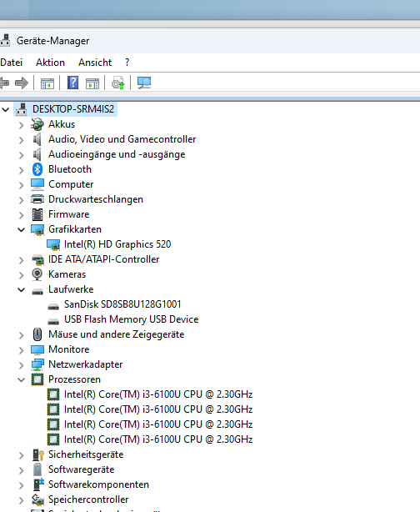This screenshot has height=512, width=420.
Task: Click the Mäuse und andere Zeigegeräte mouse icon
Action: (x=37, y=334)
